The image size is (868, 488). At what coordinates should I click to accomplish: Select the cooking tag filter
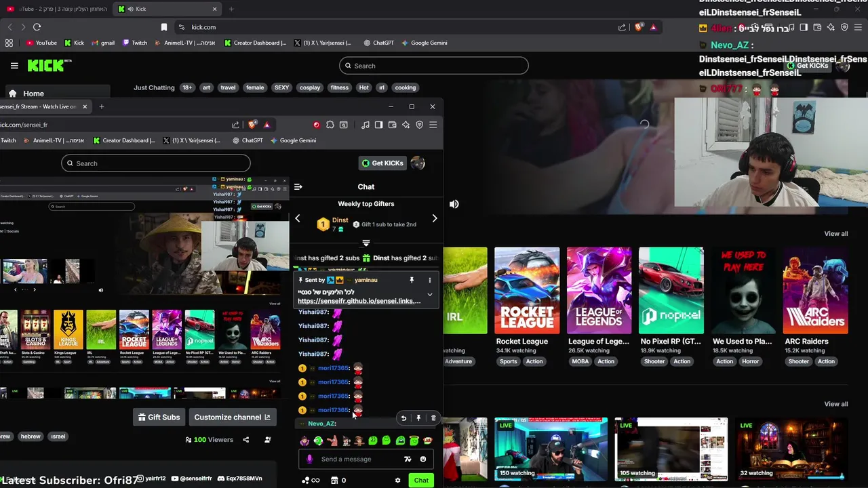[x=406, y=87]
